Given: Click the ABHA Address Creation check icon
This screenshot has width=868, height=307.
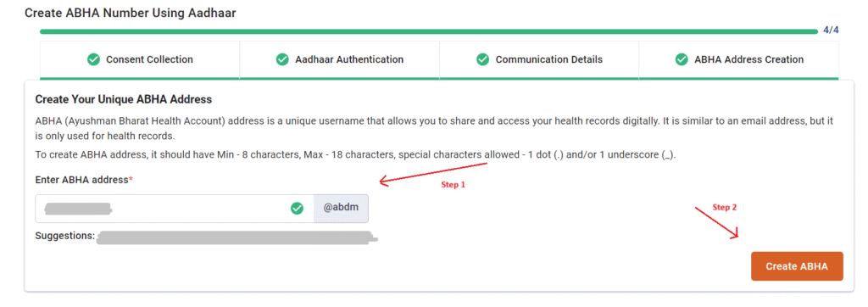Looking at the screenshot, I should [x=682, y=59].
